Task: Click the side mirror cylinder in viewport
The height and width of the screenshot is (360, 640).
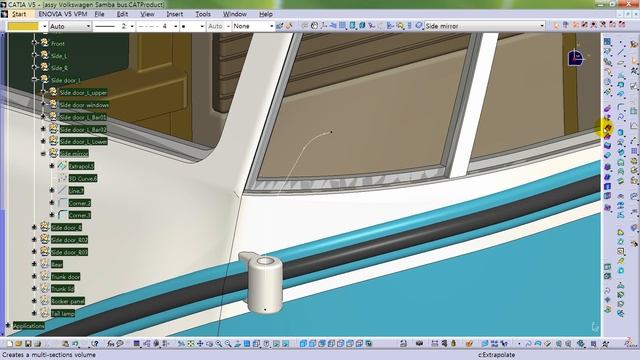Action: 265,284
